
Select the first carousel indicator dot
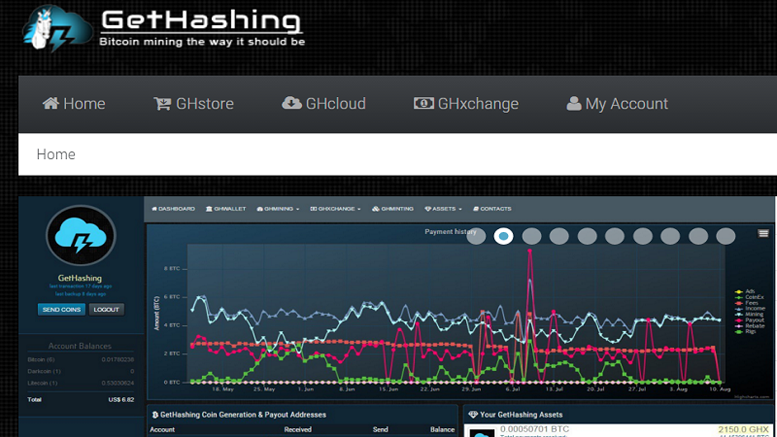(x=476, y=236)
